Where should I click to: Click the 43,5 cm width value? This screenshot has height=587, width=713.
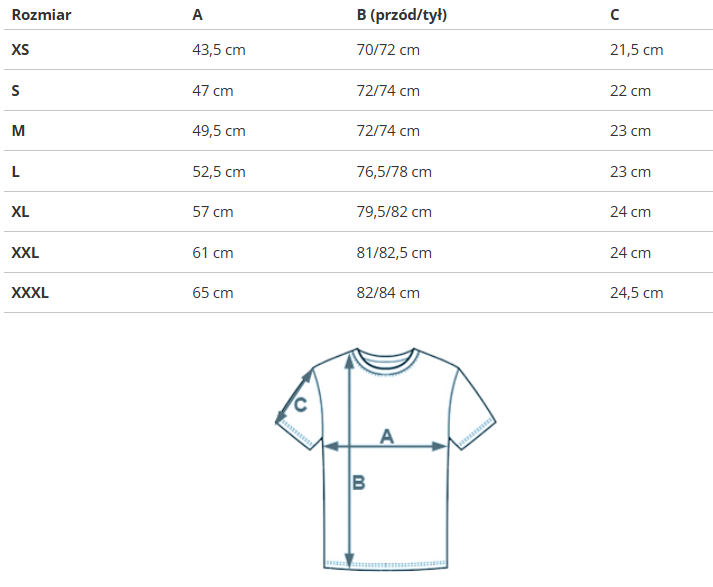pyautogui.click(x=218, y=50)
